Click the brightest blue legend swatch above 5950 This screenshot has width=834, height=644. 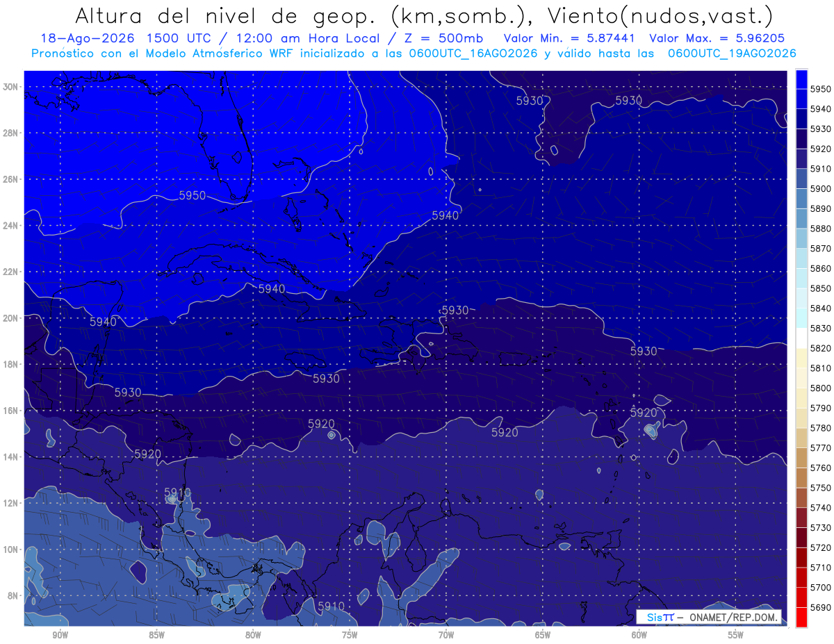point(801,79)
